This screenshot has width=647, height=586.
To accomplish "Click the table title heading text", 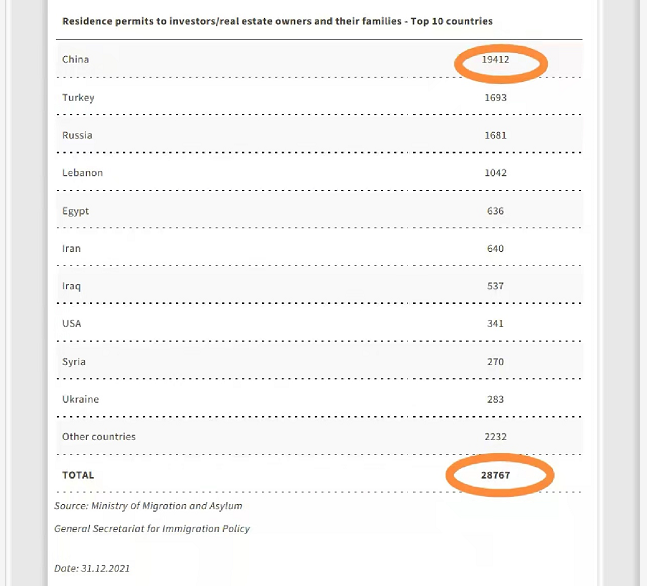I will point(277,21).
